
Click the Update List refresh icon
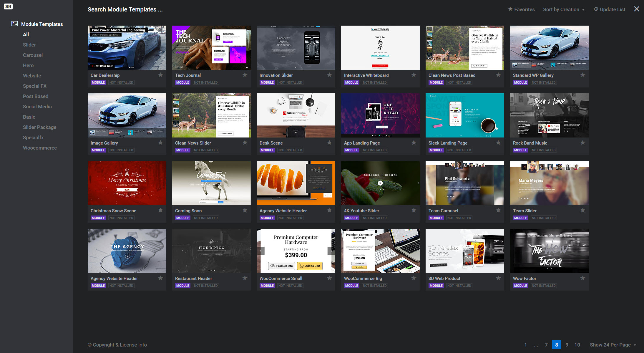[596, 9]
